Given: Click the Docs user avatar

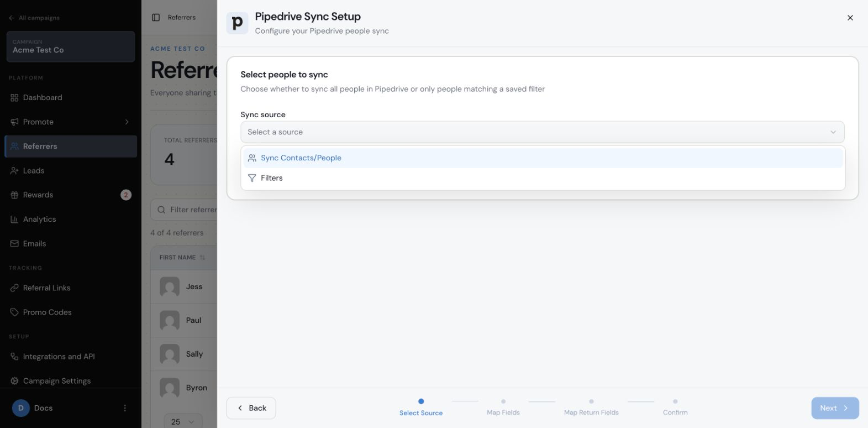Looking at the screenshot, I should (x=21, y=408).
